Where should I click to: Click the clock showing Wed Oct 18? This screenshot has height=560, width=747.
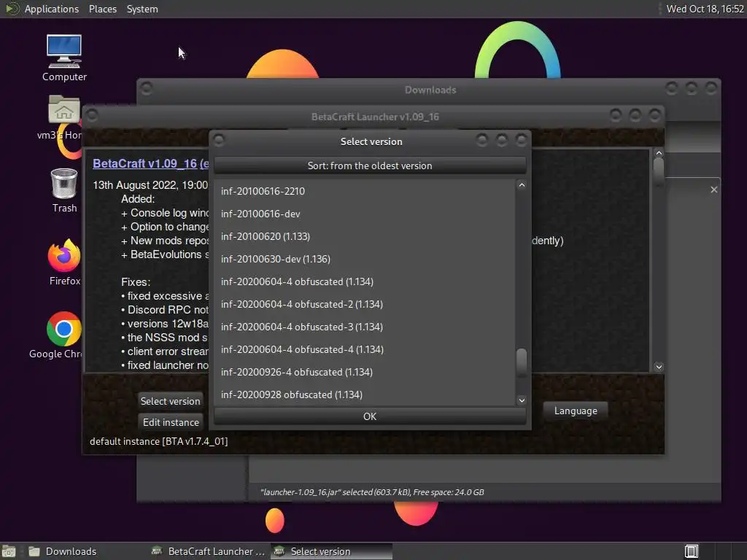[x=705, y=9]
